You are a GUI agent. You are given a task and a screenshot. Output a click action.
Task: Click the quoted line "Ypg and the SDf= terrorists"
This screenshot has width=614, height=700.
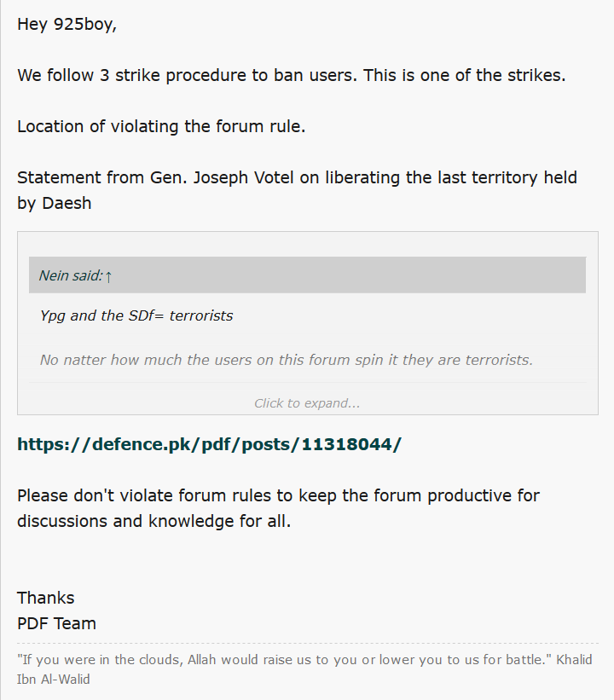click(x=136, y=315)
